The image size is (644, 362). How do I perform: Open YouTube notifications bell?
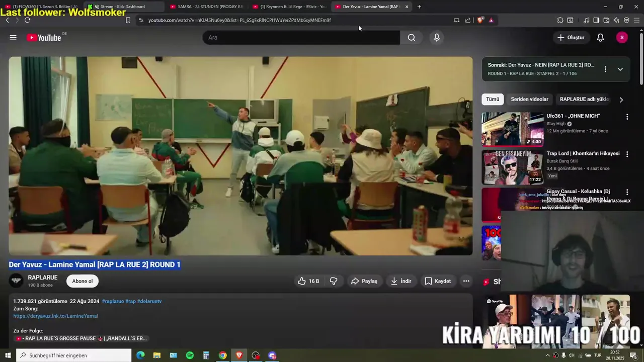(x=600, y=38)
